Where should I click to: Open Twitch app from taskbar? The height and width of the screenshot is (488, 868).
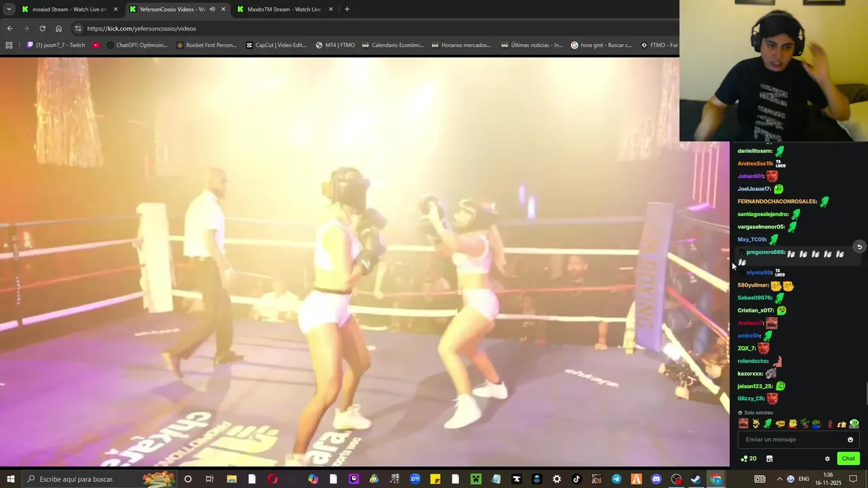tap(353, 479)
